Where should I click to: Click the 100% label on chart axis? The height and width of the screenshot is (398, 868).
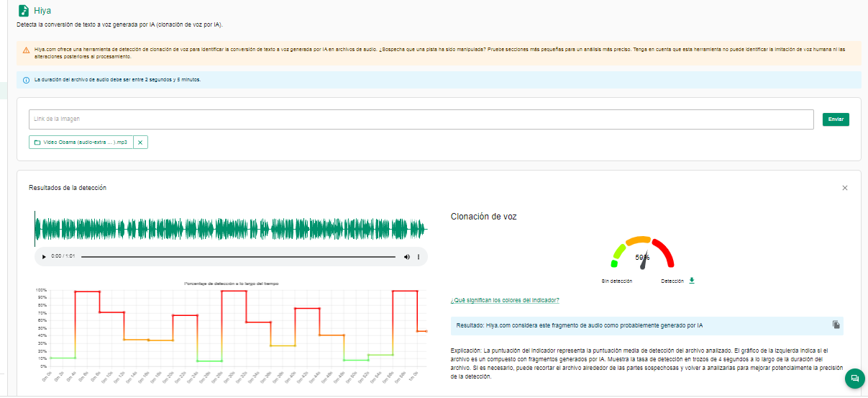41,291
